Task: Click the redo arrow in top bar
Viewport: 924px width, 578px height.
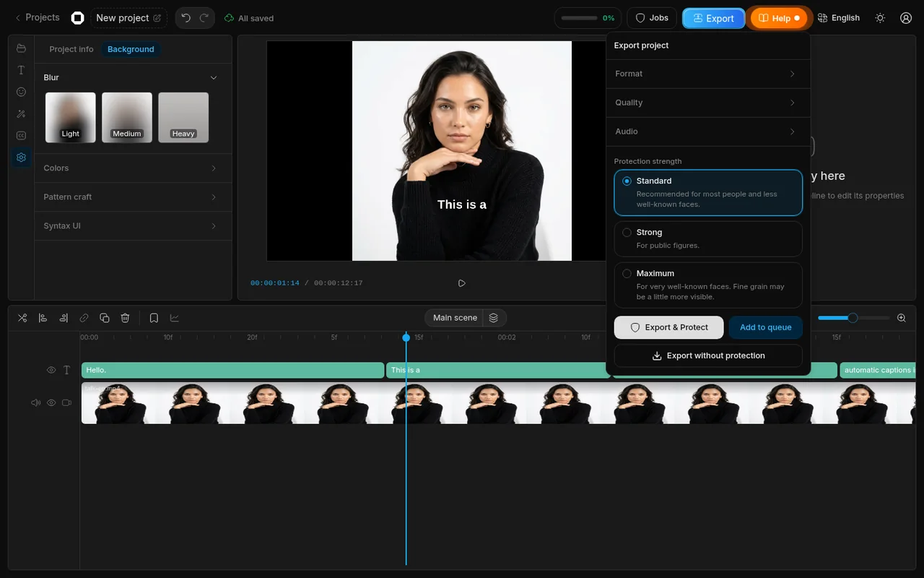Action: tap(204, 18)
